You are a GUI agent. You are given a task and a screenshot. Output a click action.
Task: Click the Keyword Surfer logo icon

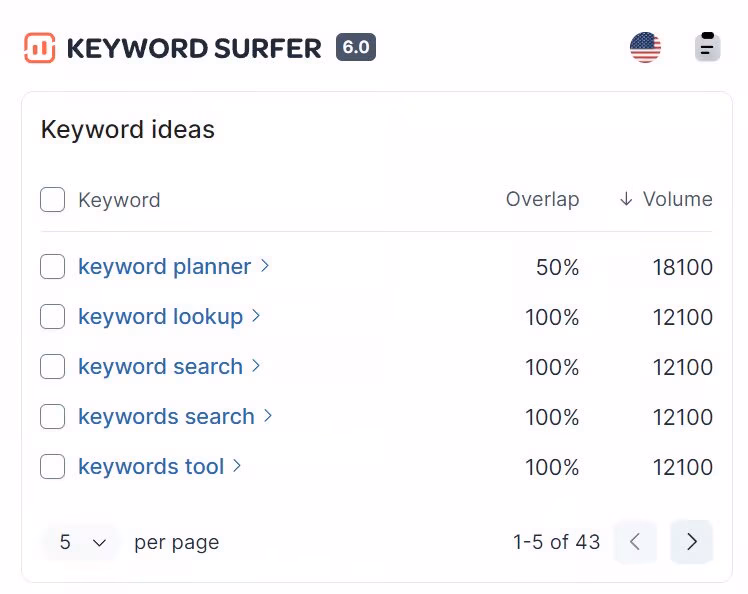40,47
